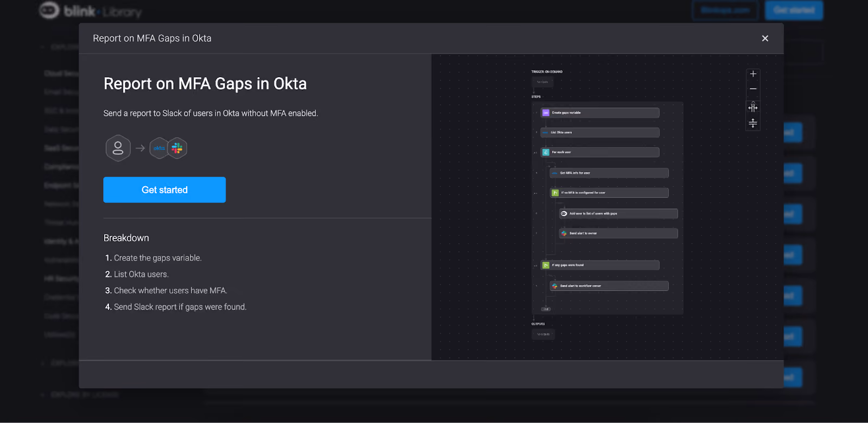868x423 pixels.
Task: Click the No outputs box
Action: (x=543, y=334)
